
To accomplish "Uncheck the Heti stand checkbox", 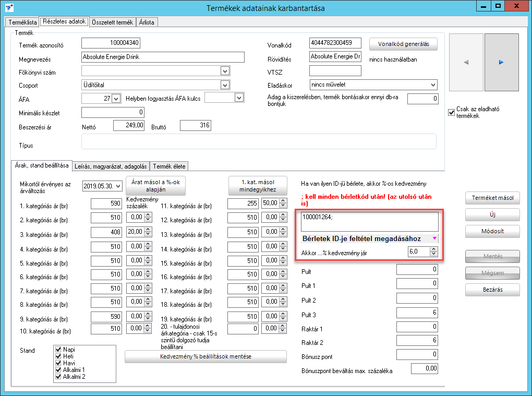I will coord(58,356).
